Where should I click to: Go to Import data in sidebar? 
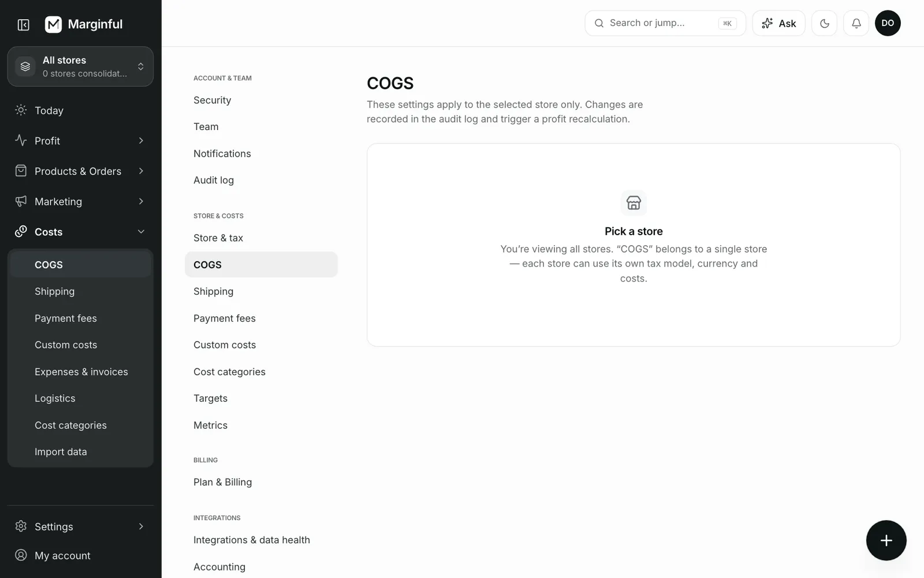(80, 451)
